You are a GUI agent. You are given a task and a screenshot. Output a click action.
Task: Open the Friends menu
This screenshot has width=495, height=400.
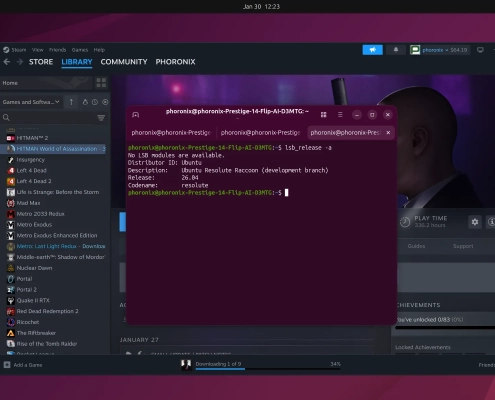click(57, 50)
